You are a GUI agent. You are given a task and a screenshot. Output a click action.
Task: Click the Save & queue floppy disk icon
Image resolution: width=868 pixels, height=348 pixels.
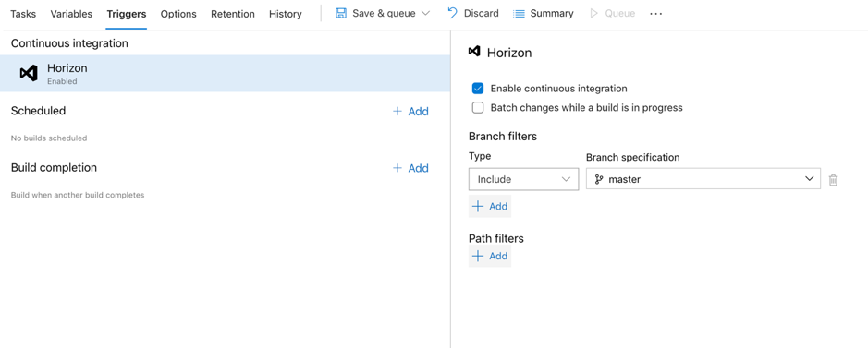[x=341, y=13]
